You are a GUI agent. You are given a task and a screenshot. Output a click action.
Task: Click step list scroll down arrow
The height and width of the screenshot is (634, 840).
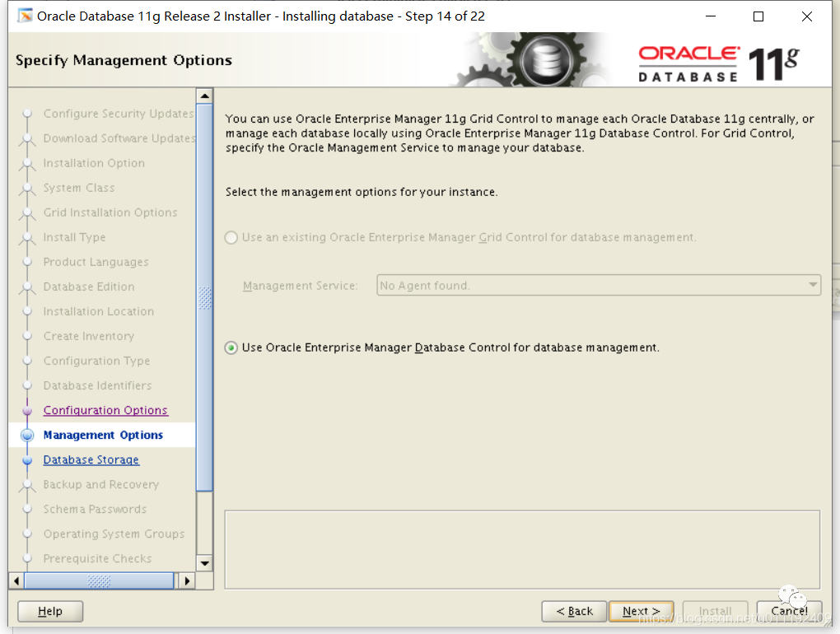click(204, 563)
